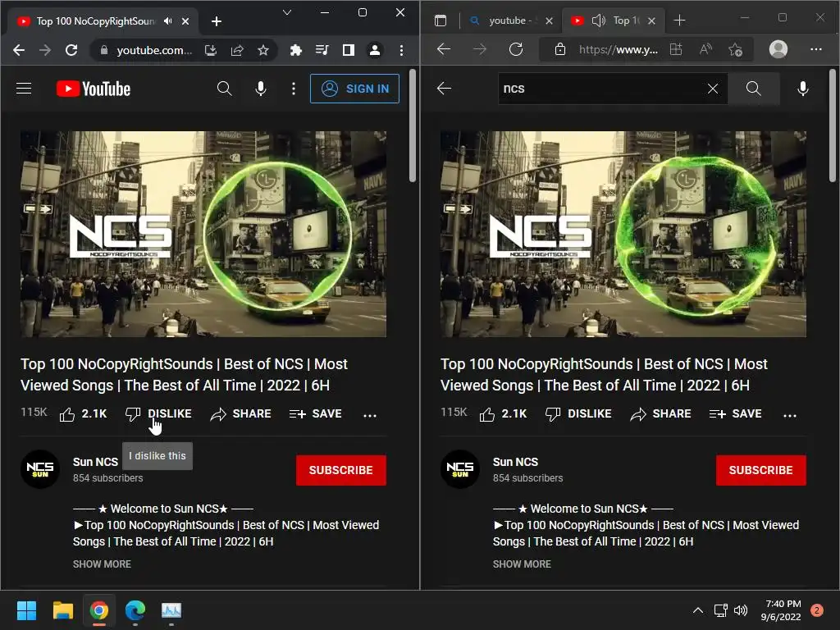The height and width of the screenshot is (630, 840).
Task: Start voice search in Chrome YouTube page
Action: click(x=261, y=89)
